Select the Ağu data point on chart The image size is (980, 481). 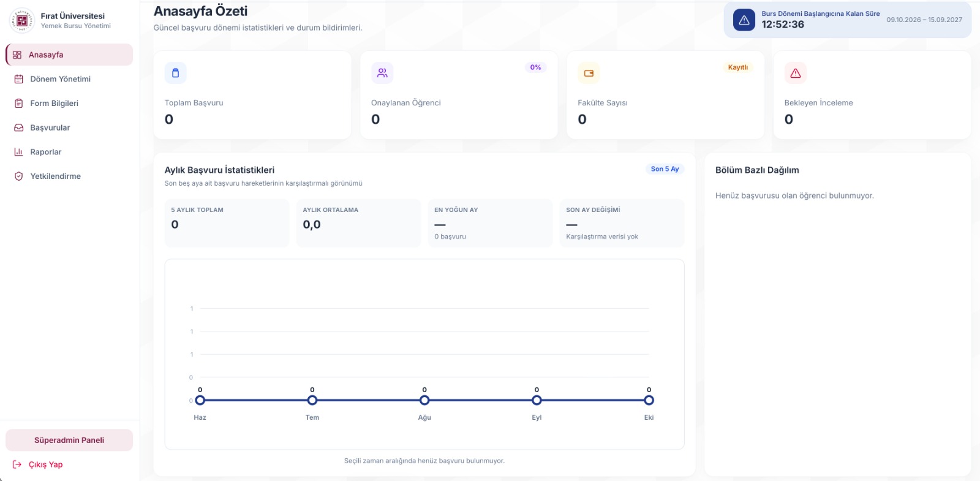pyautogui.click(x=424, y=400)
